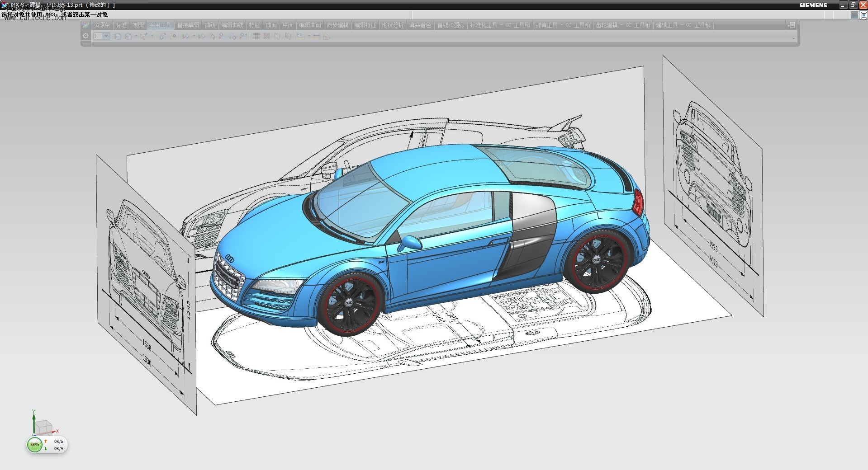
Task: Open the 直接草图 tab
Action: point(188,25)
